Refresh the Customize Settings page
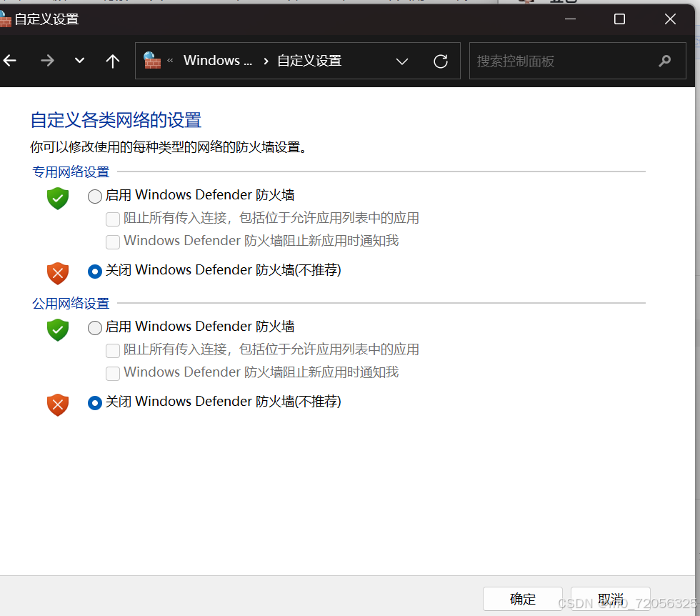The height and width of the screenshot is (616, 700). click(441, 61)
